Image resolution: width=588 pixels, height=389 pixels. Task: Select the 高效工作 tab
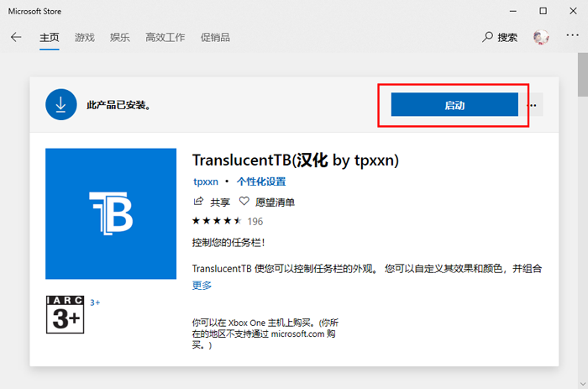point(165,37)
